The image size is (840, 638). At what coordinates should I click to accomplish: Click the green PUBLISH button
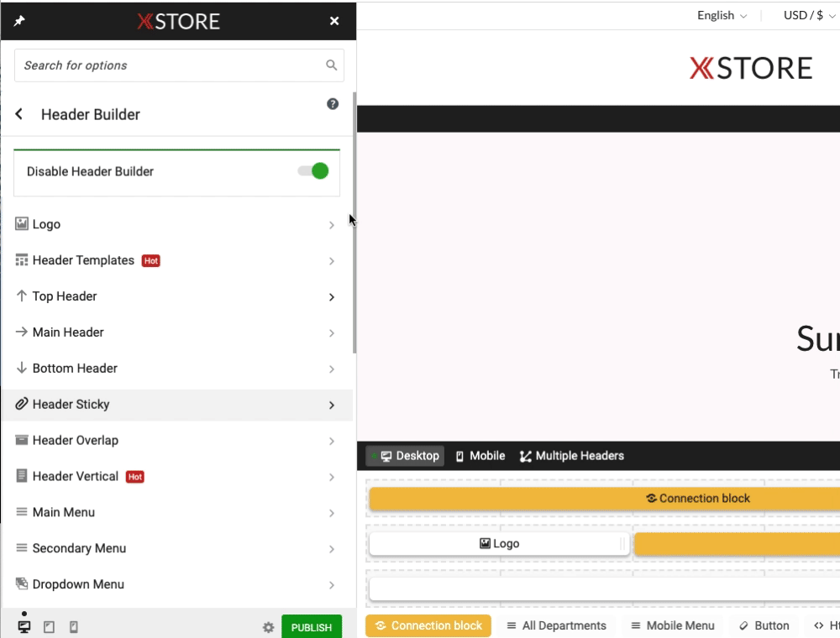pos(312,627)
